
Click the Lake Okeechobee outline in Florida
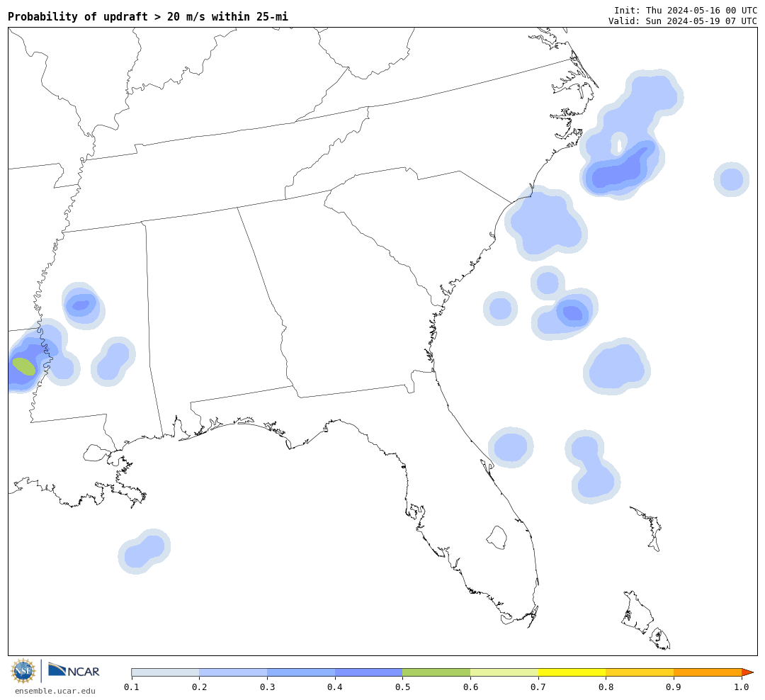coord(497,538)
